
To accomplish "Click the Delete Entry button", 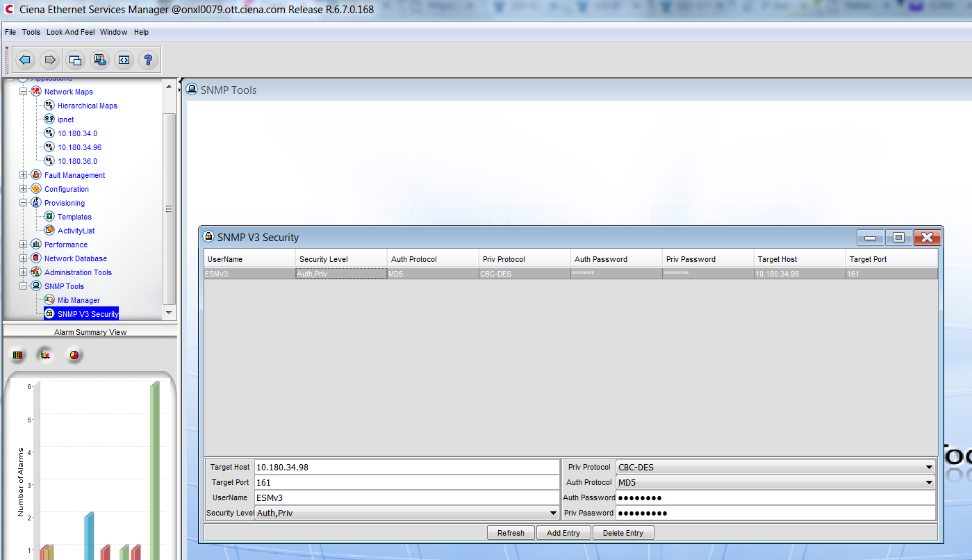I will [x=623, y=533].
